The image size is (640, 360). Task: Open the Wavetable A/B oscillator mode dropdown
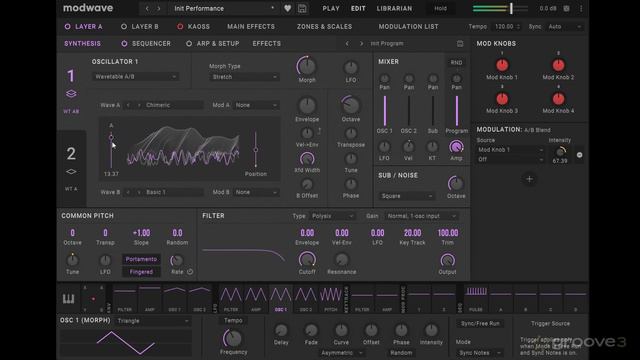click(x=135, y=77)
